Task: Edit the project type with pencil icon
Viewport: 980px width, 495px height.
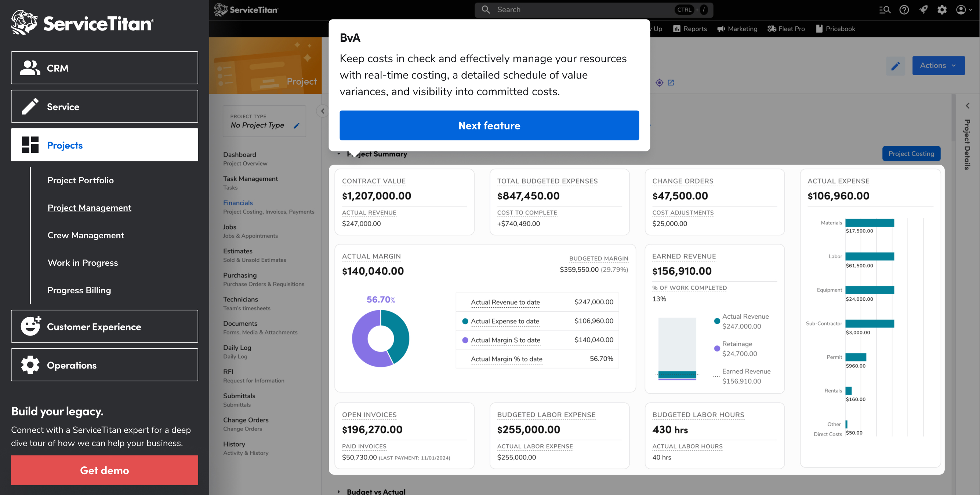Action: pos(297,125)
